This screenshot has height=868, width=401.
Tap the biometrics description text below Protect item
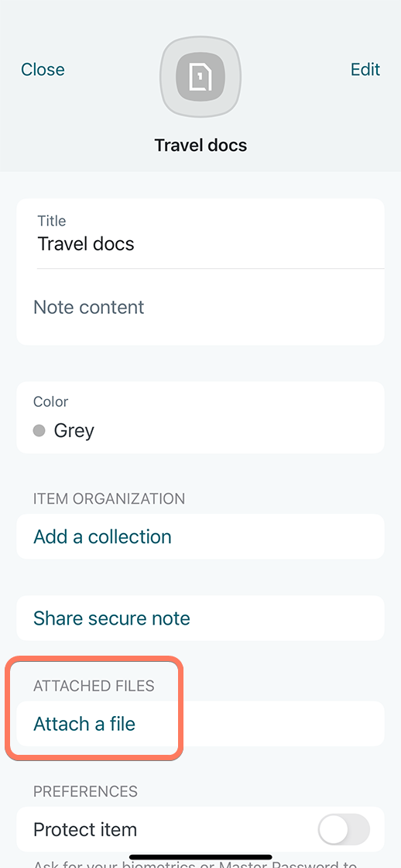click(194, 863)
